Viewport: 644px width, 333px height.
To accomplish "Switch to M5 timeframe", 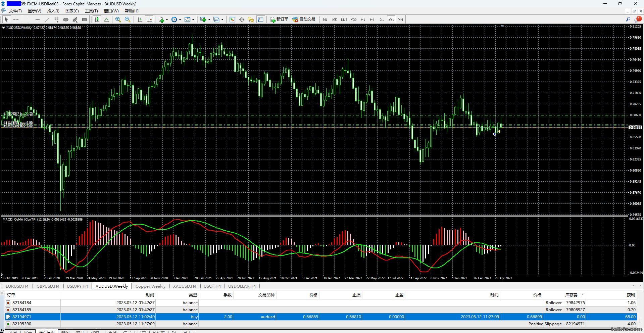I will click(335, 19).
